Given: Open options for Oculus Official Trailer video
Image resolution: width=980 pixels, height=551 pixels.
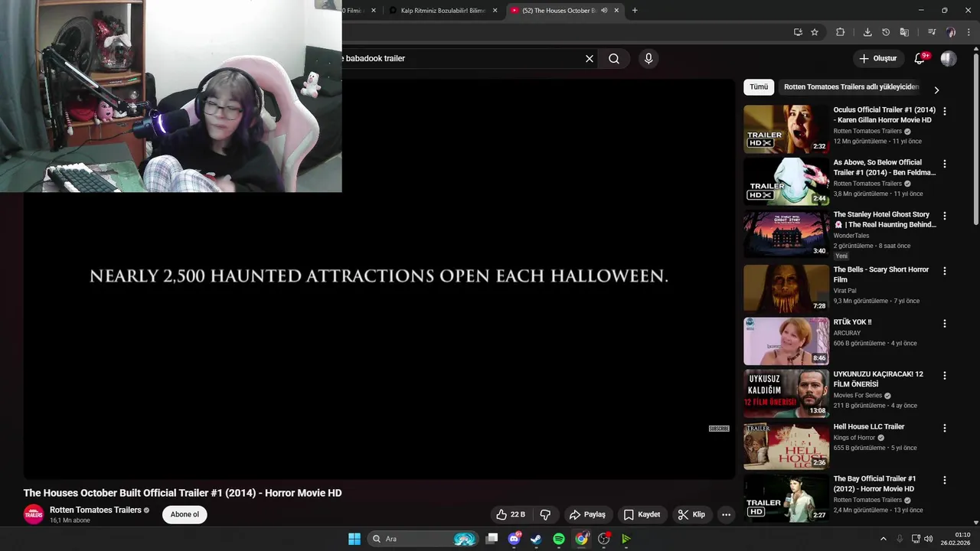Looking at the screenshot, I should tap(945, 111).
